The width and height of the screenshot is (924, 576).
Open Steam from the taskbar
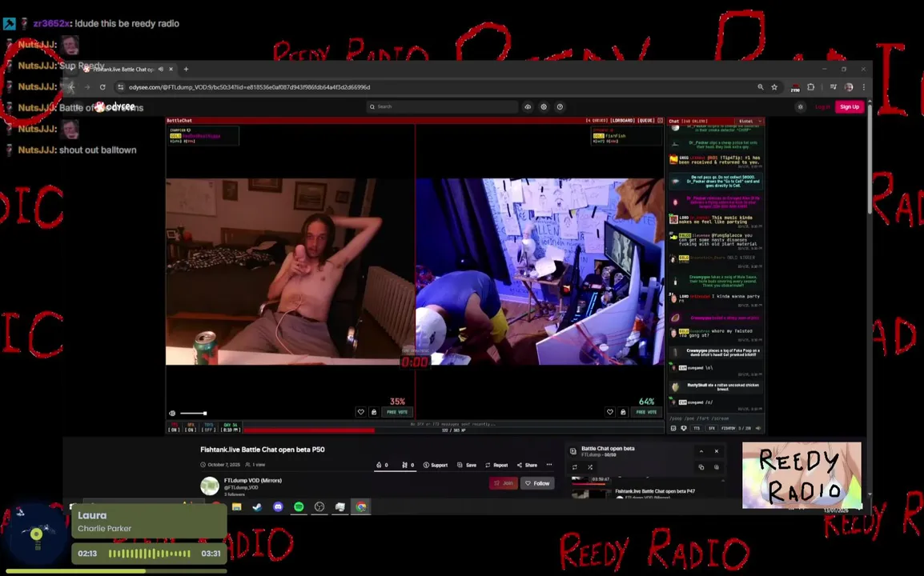click(258, 507)
